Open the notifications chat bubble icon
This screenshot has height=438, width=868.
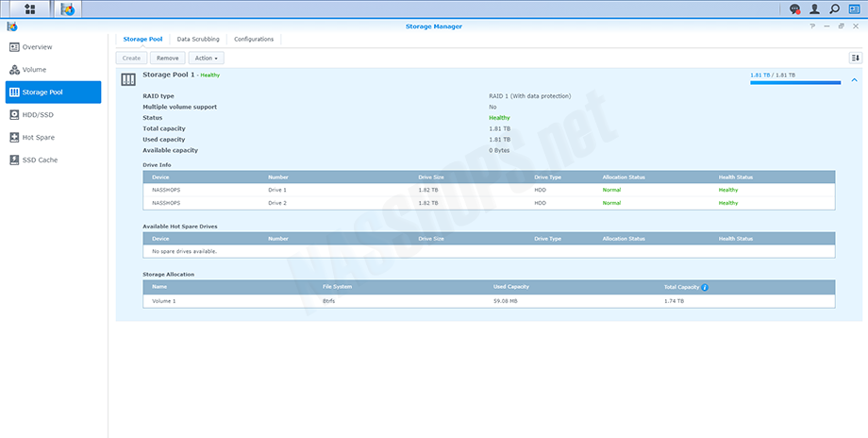(x=795, y=8)
